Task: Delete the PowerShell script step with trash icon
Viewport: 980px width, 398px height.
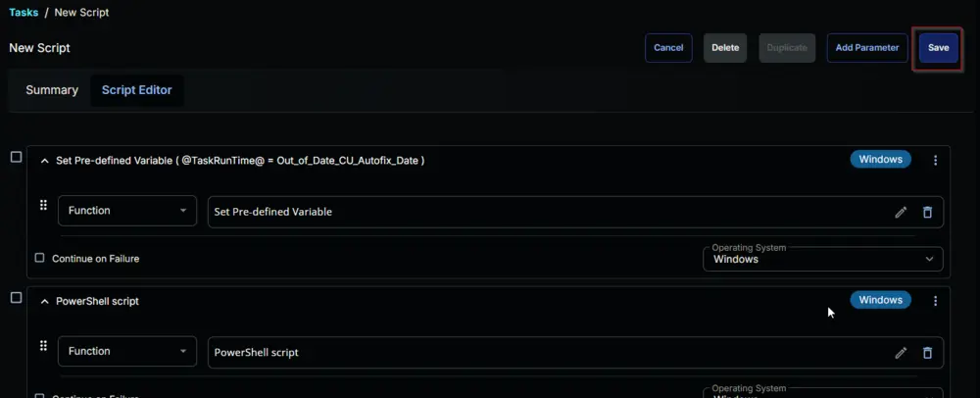Action: pyautogui.click(x=927, y=353)
